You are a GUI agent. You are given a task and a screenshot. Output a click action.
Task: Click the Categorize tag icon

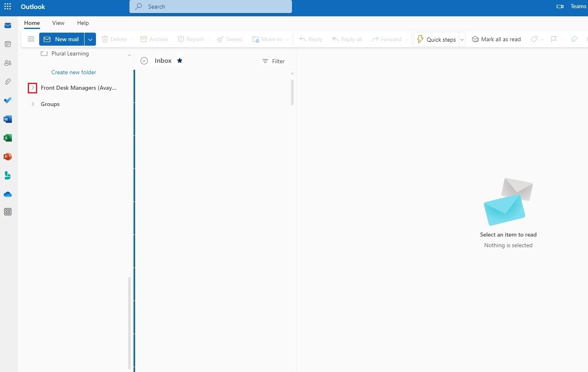534,39
